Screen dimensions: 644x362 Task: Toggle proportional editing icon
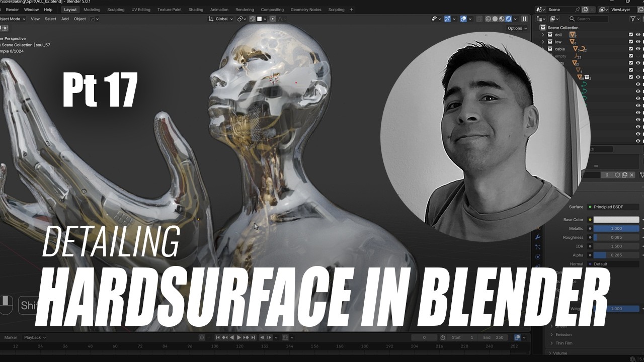click(x=273, y=19)
